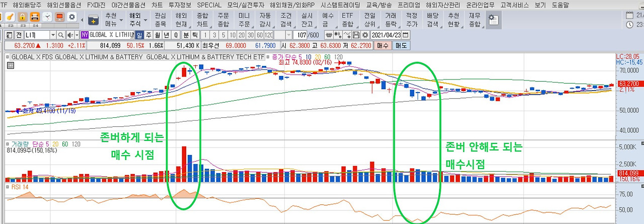
Task: Click the magnifier stock search icon
Action: (61, 35)
